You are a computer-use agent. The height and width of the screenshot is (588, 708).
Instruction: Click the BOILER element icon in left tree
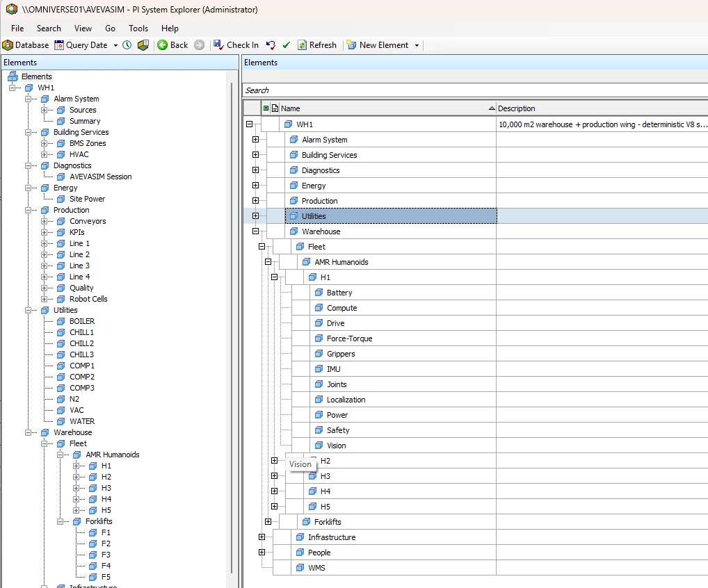click(61, 321)
